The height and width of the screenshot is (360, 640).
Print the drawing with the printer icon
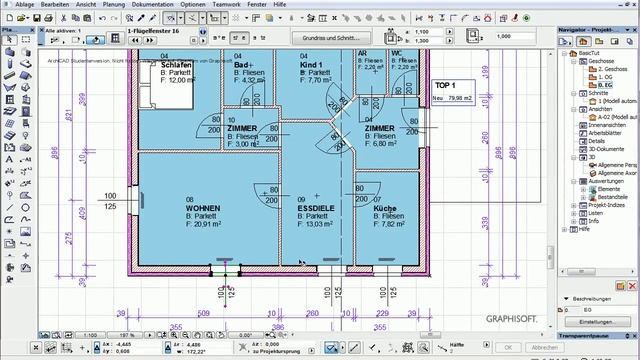(x=49, y=18)
